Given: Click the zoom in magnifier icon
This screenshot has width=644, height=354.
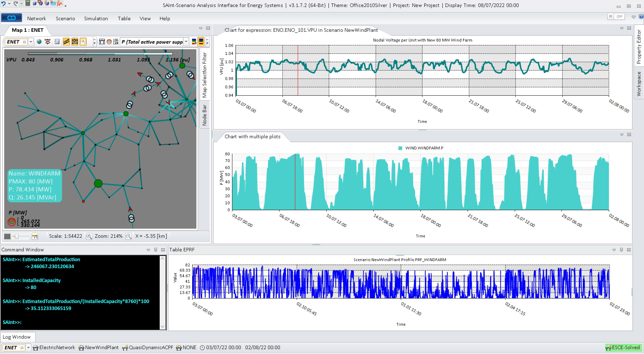Looking at the screenshot, I should click(x=89, y=236).
